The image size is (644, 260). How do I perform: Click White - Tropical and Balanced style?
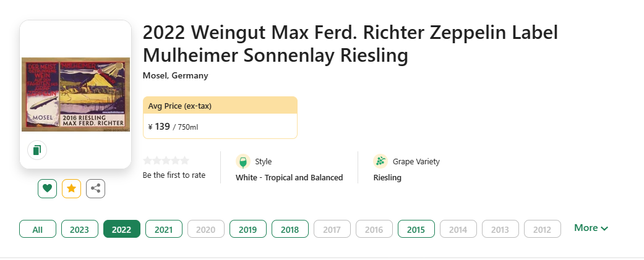[x=289, y=178]
